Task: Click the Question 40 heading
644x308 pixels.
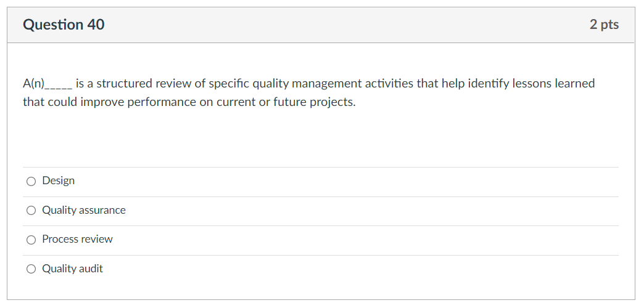Action: 64,25
